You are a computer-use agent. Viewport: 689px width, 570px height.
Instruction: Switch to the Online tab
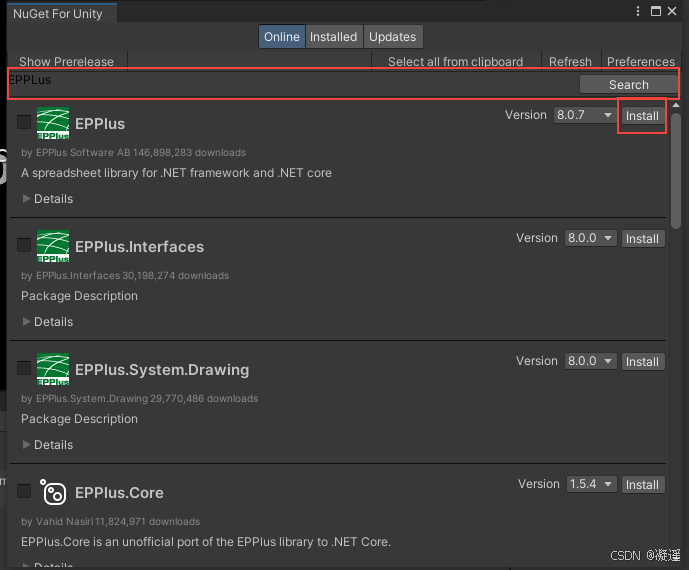pos(282,36)
